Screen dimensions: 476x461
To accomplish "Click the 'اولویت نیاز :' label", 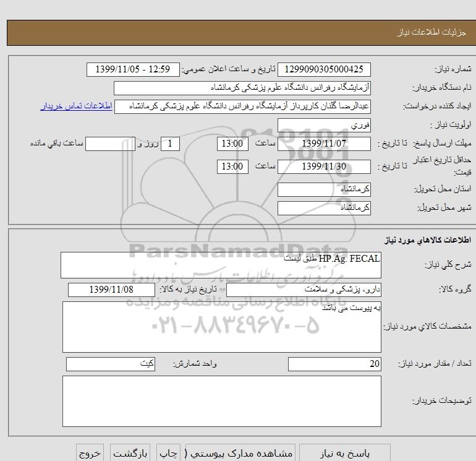I will (x=451, y=125).
